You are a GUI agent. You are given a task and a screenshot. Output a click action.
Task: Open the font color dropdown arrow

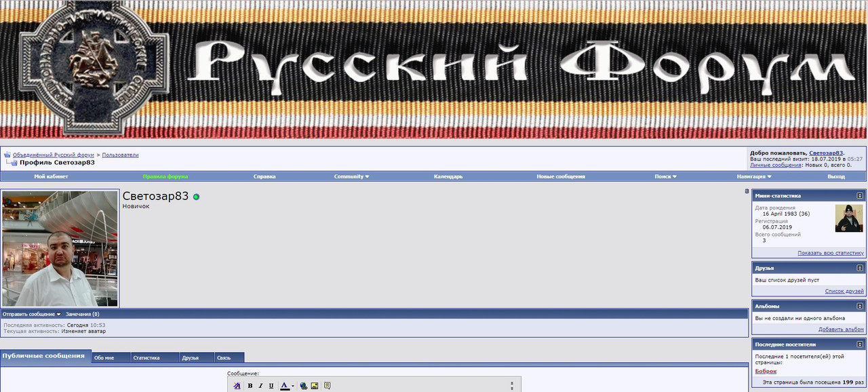(x=293, y=386)
